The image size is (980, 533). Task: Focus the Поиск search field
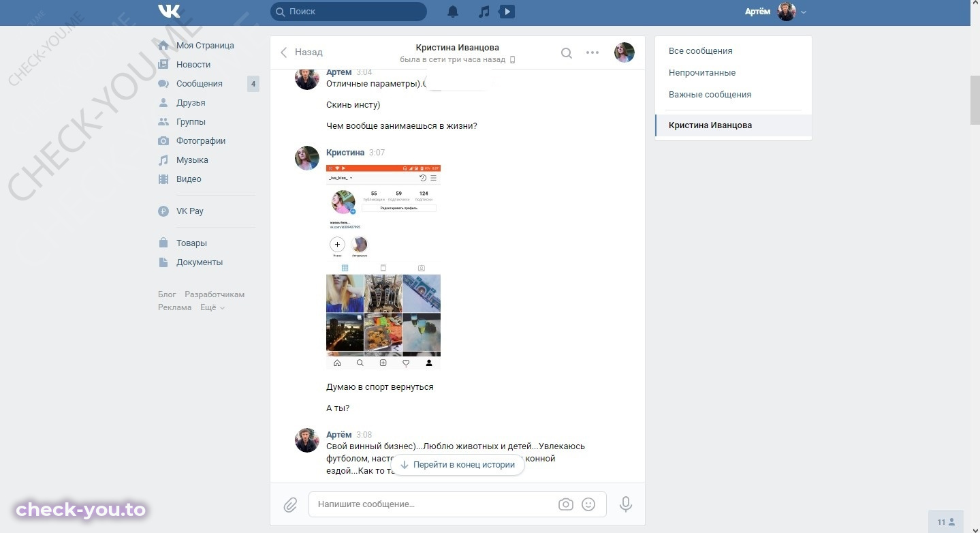pos(349,12)
